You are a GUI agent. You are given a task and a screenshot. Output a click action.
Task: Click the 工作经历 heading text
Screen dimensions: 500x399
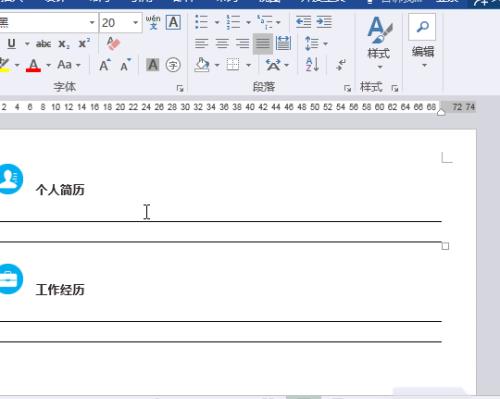60,290
